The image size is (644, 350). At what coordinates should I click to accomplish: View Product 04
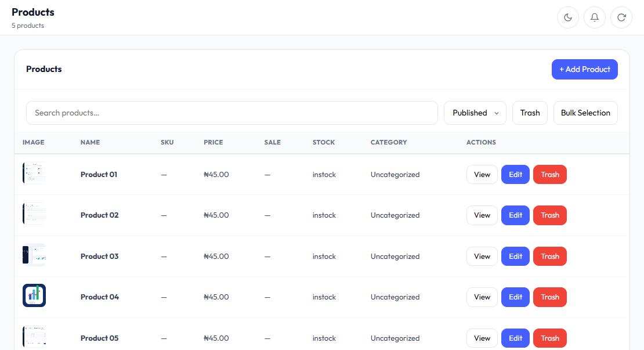pos(482,297)
